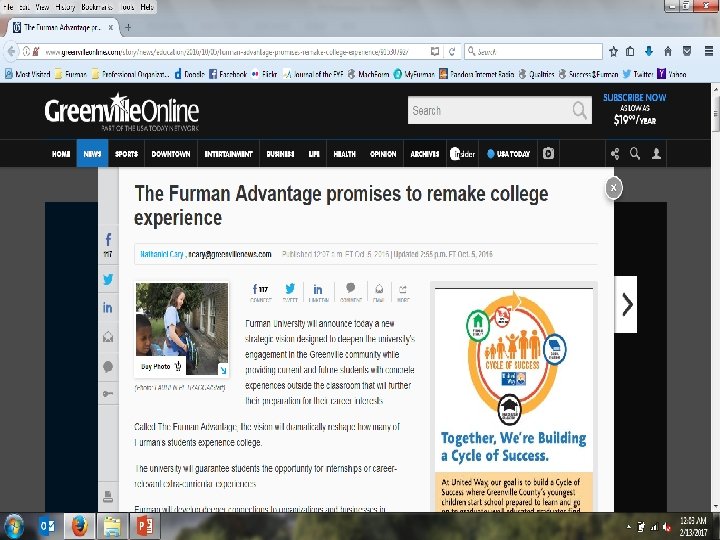Image resolution: width=720 pixels, height=540 pixels.
Task: Open author Nathaniel Cary link
Action: [162, 254]
